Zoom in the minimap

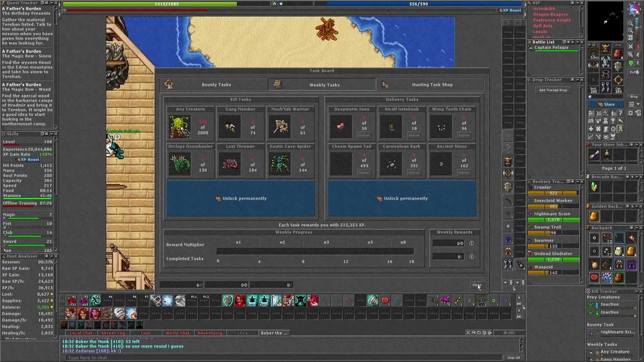click(x=630, y=30)
